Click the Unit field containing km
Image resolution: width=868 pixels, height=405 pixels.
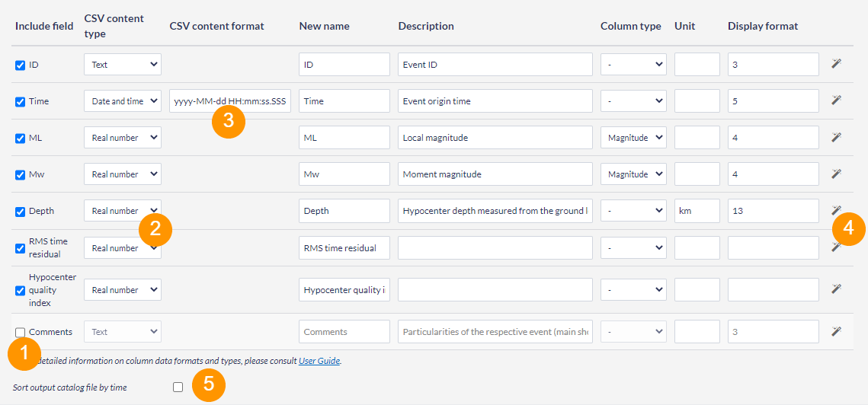(x=697, y=210)
